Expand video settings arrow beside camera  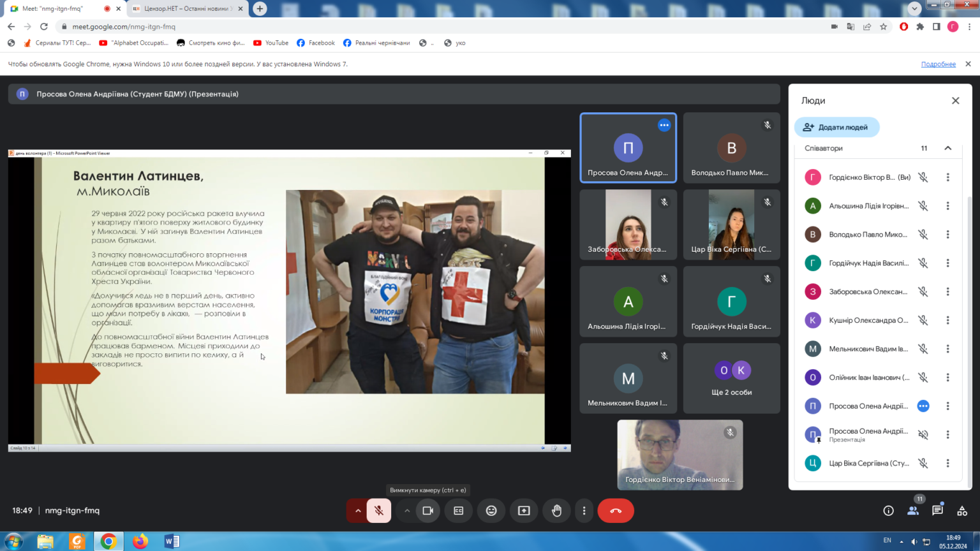[407, 511]
